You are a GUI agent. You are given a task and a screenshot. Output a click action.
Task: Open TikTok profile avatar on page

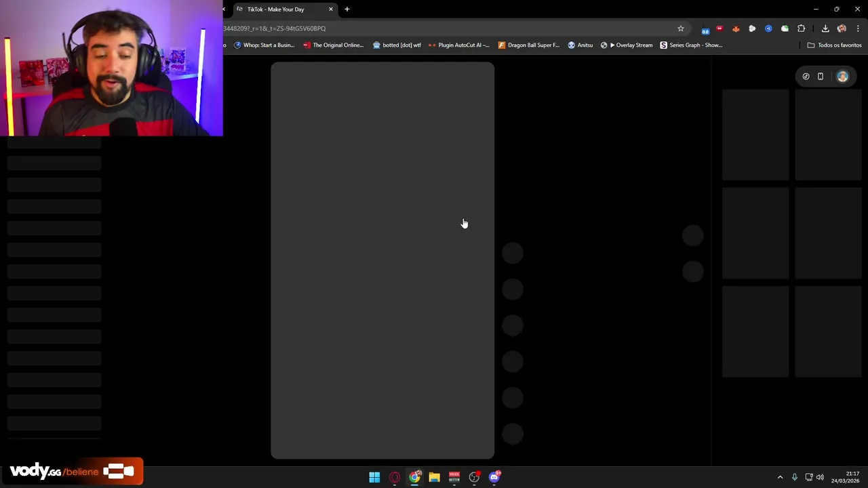842,77
